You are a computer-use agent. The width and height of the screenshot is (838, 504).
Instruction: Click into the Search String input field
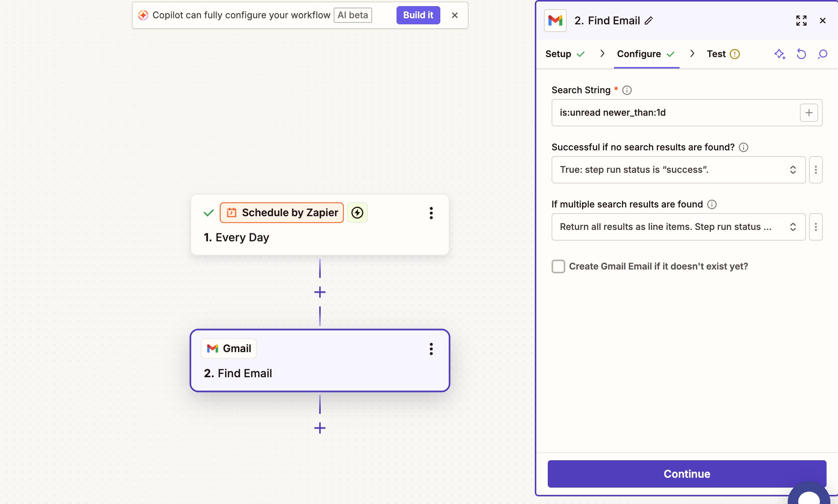click(x=674, y=113)
